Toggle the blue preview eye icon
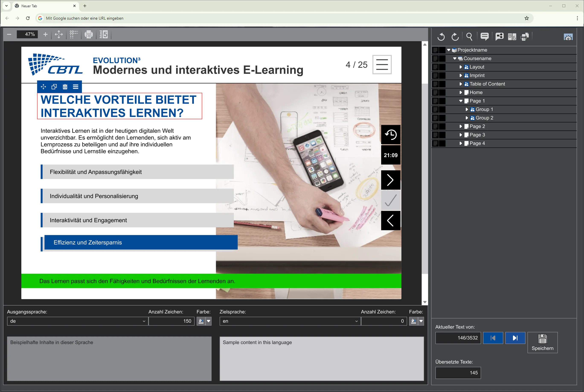The height and width of the screenshot is (392, 584). click(568, 37)
